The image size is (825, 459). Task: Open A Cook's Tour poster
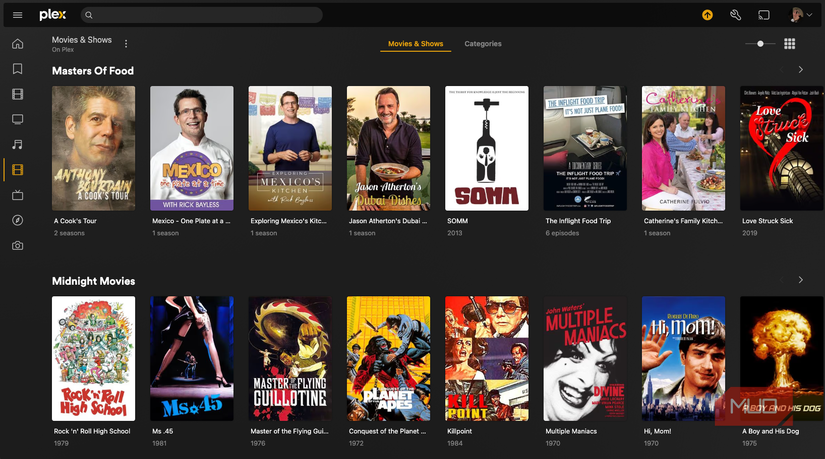[x=93, y=148]
